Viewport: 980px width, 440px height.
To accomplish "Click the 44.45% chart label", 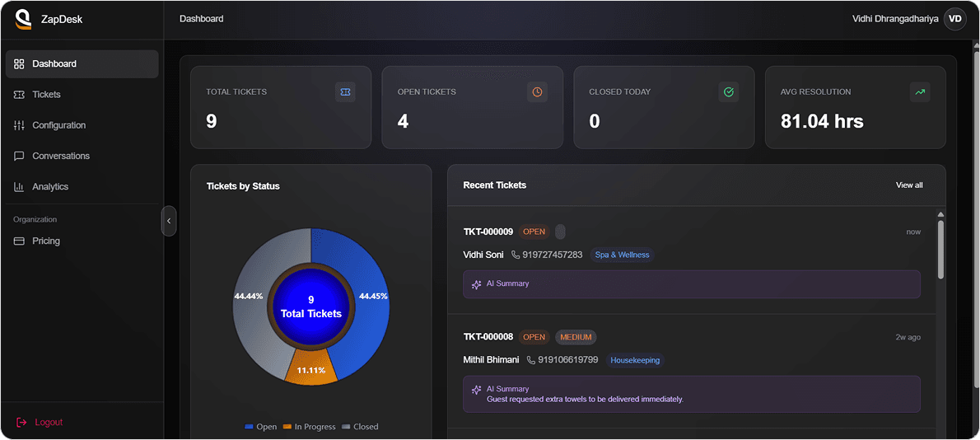I will tap(373, 297).
